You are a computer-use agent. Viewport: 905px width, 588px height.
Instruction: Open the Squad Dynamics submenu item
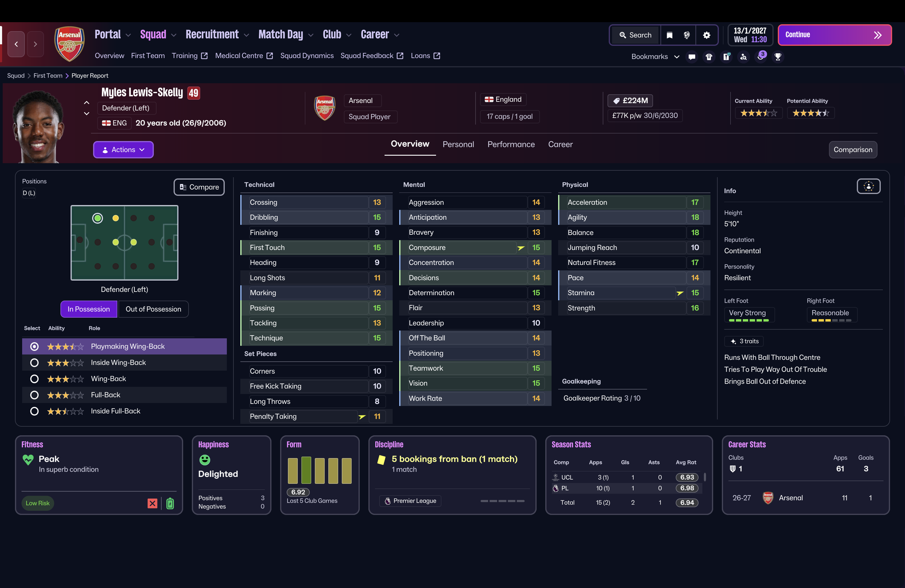[x=307, y=56]
